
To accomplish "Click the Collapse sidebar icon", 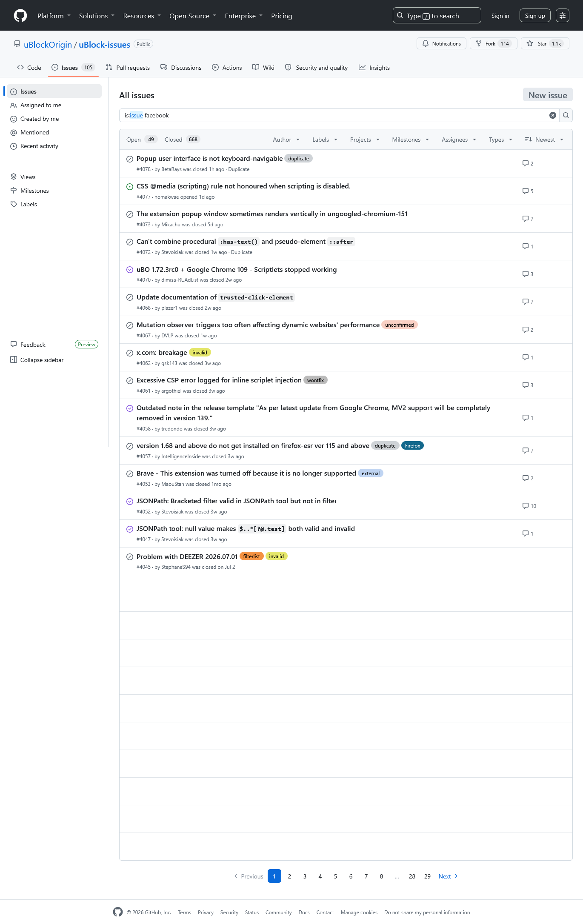I will (14, 360).
